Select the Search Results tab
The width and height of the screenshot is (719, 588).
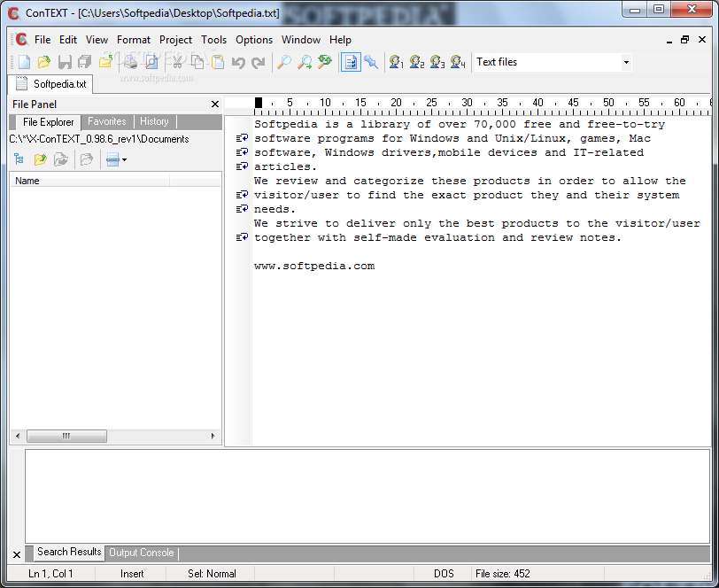[x=69, y=552]
